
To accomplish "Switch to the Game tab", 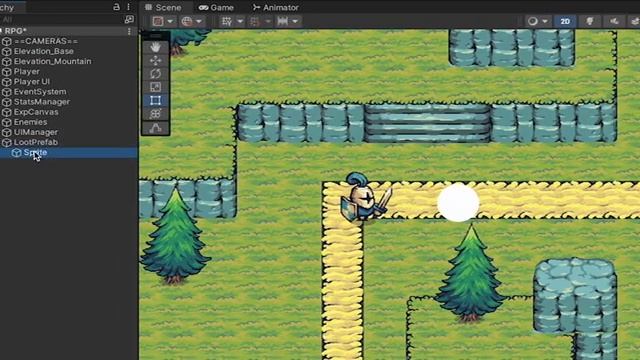I will [216, 7].
